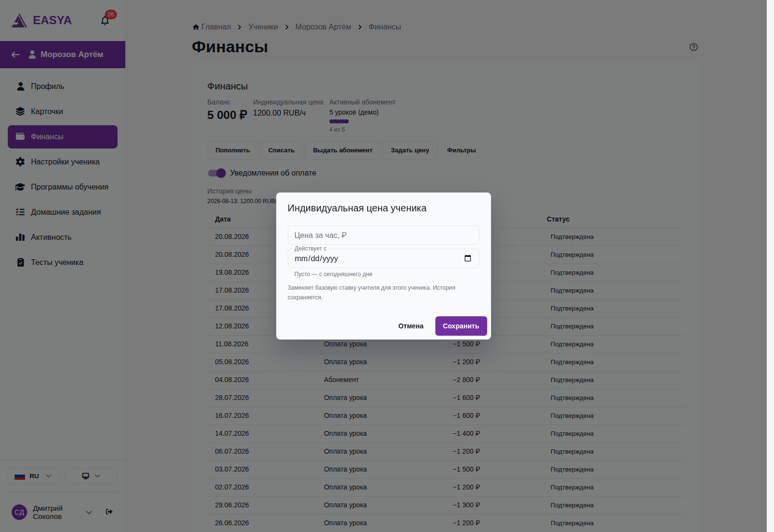
Task: Click the EASYA logo icon
Action: [x=19, y=20]
